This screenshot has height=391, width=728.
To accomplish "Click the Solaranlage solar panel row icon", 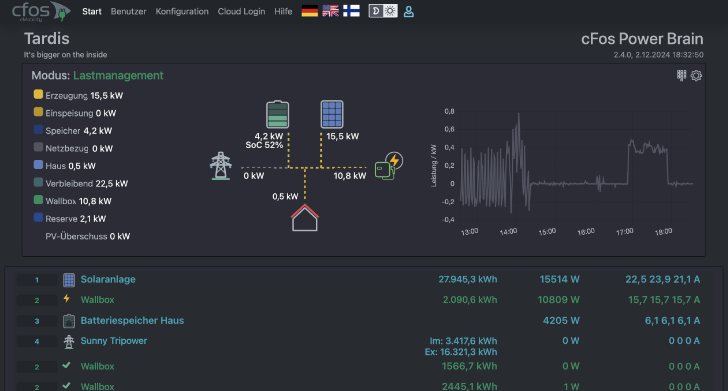I will tap(69, 280).
